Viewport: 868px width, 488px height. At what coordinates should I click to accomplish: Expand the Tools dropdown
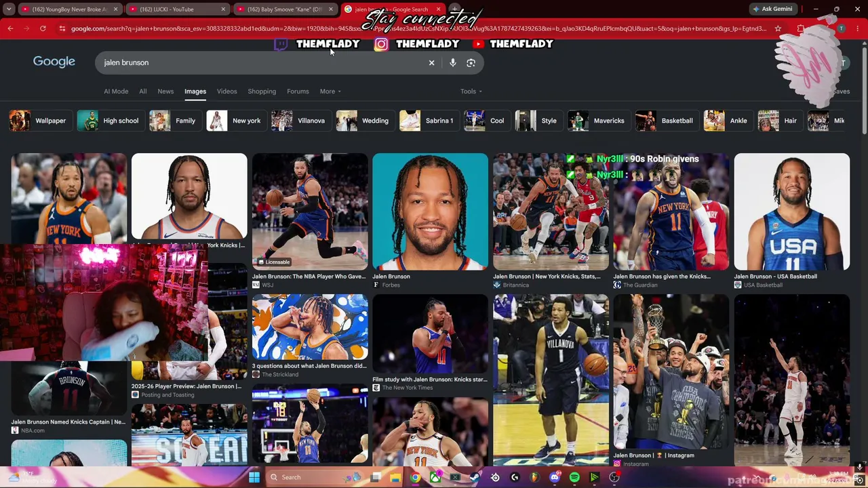point(471,91)
